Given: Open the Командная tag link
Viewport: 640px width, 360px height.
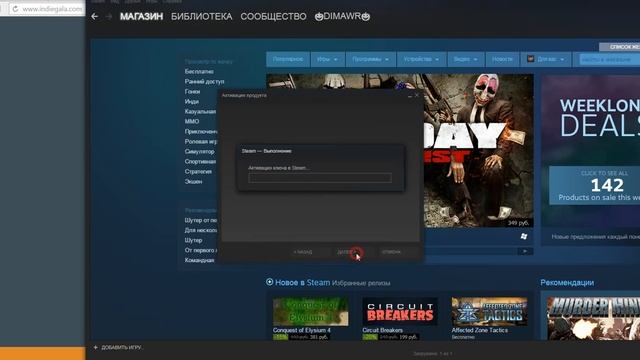Looking at the screenshot, I should [199, 260].
